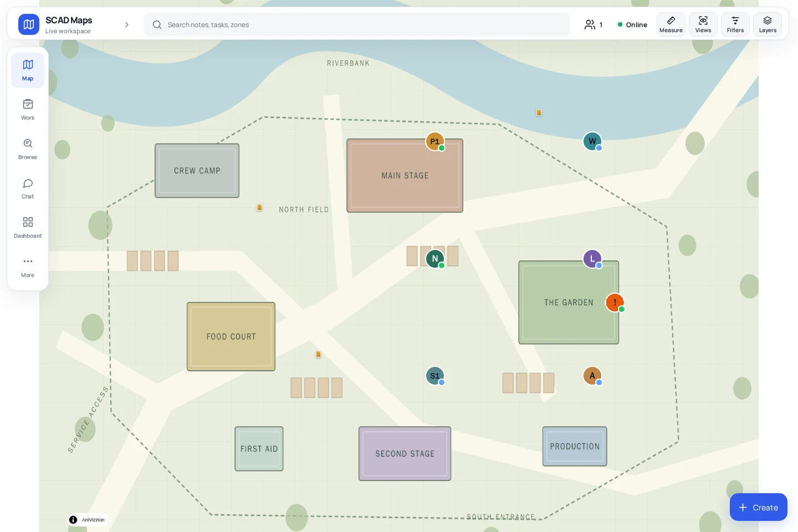The height and width of the screenshot is (532, 798).
Task: Click the note pin on the riverbank
Action: click(539, 112)
